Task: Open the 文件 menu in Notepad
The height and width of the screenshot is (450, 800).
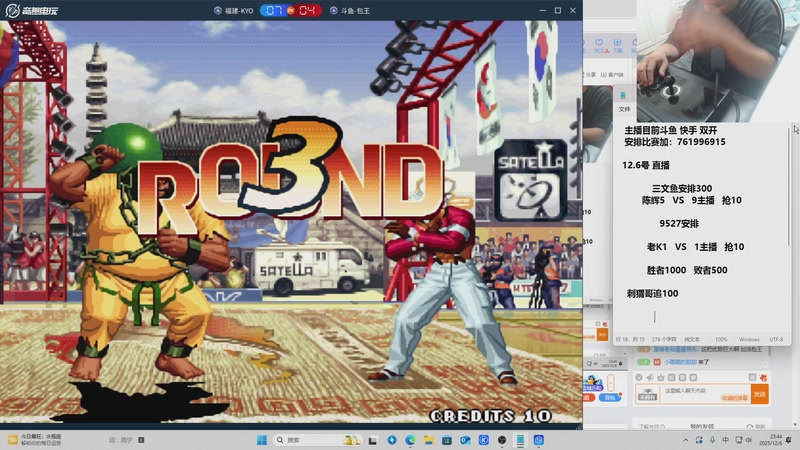Action: click(624, 109)
